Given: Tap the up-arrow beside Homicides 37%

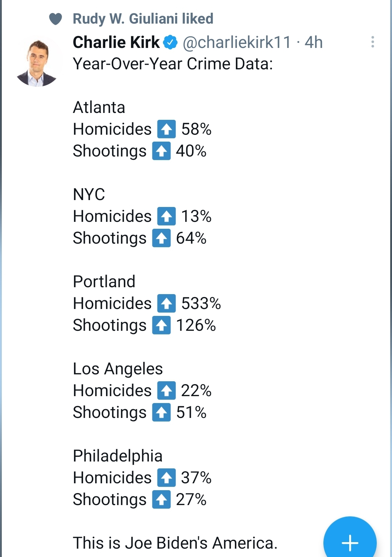Looking at the screenshot, I should [167, 478].
